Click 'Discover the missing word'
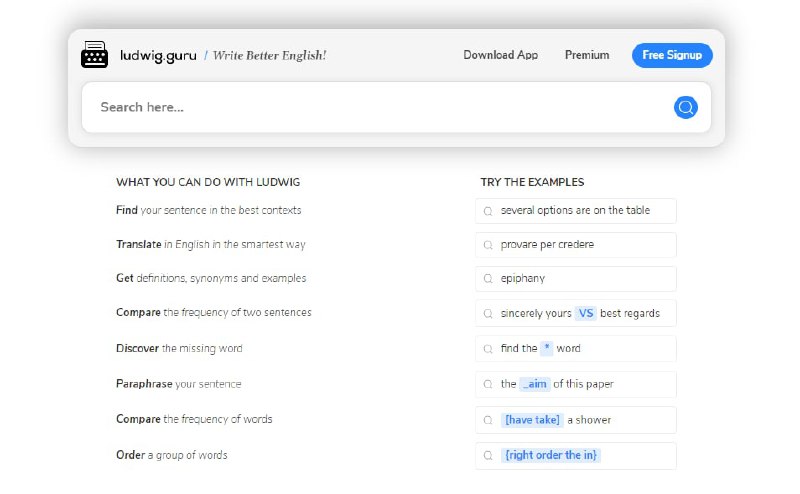Screen dimensions: 800x494 point(179,348)
